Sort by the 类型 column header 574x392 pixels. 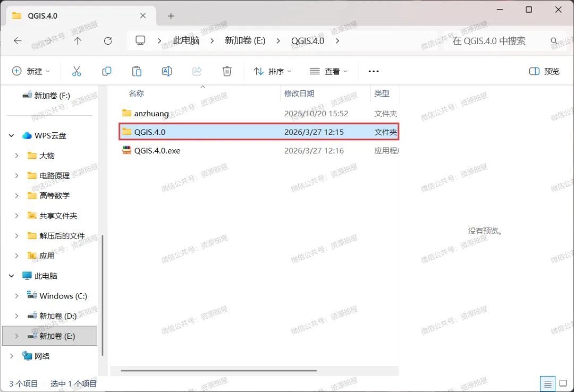tap(382, 93)
